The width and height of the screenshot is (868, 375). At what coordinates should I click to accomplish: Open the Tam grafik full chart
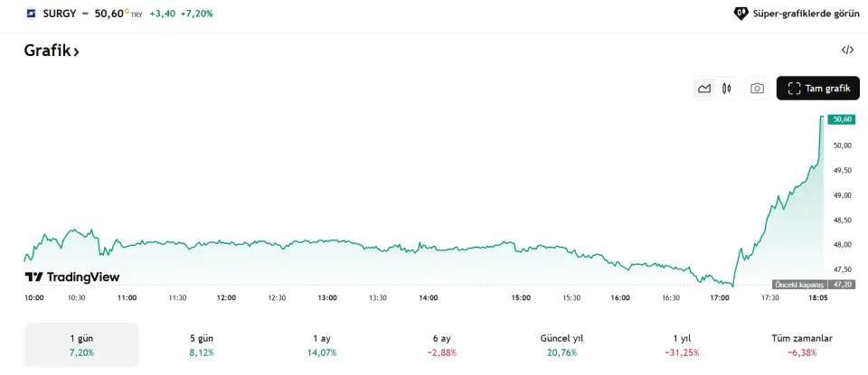[x=817, y=89]
